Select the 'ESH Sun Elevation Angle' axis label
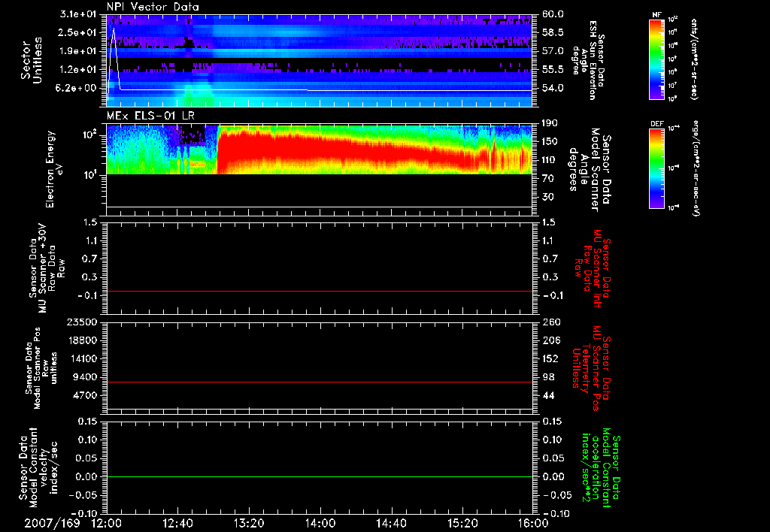Image resolution: width=770 pixels, height=532 pixels. click(x=588, y=60)
